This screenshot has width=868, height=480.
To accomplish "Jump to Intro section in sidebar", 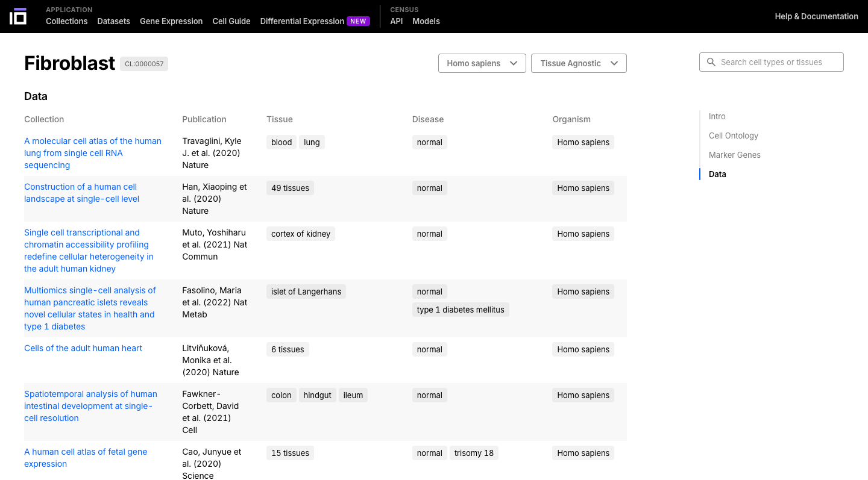I will point(717,116).
